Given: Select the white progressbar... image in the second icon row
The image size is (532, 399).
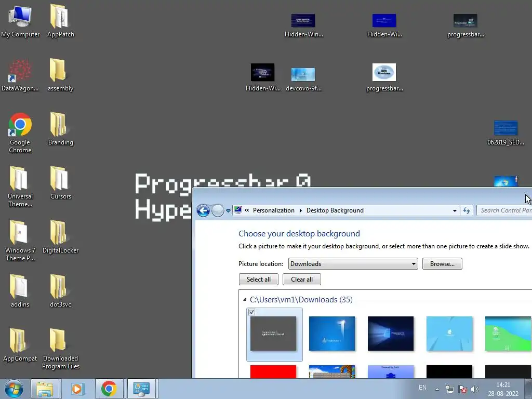Looking at the screenshot, I should (x=384, y=77).
